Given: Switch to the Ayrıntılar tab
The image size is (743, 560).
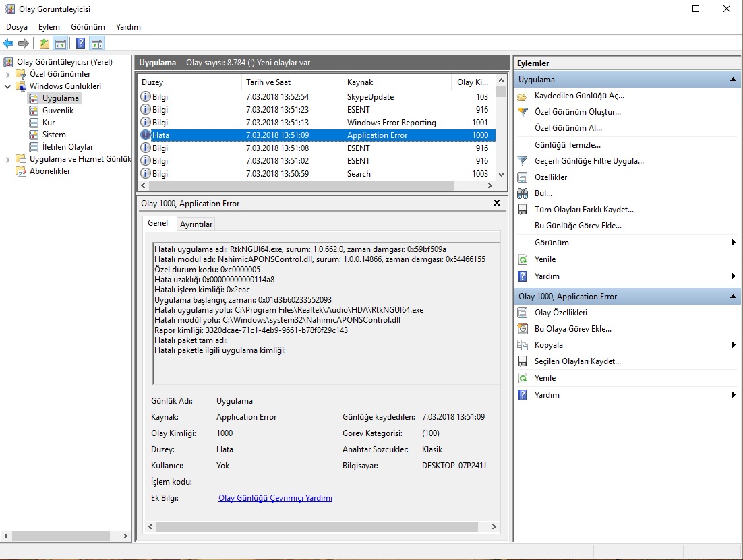Looking at the screenshot, I should point(196,224).
